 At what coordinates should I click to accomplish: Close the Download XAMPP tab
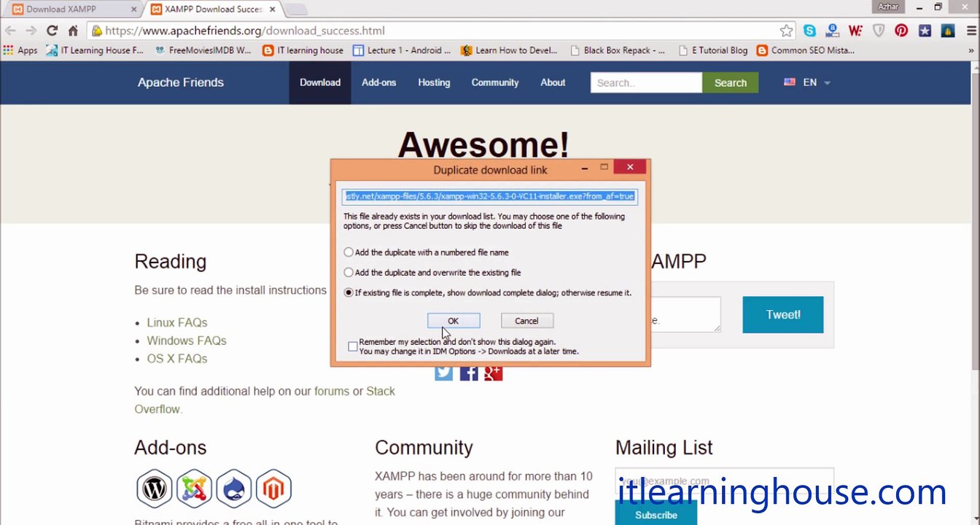(133, 9)
